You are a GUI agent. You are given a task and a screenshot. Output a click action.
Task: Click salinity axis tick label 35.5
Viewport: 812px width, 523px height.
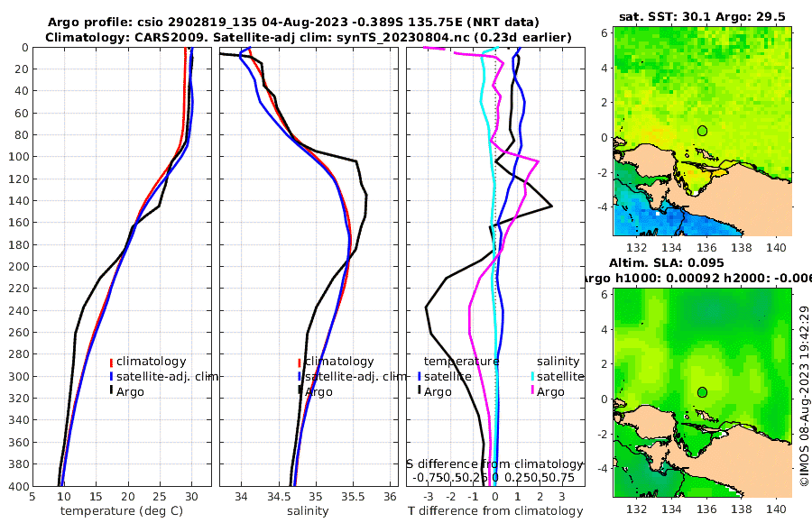[x=353, y=497]
